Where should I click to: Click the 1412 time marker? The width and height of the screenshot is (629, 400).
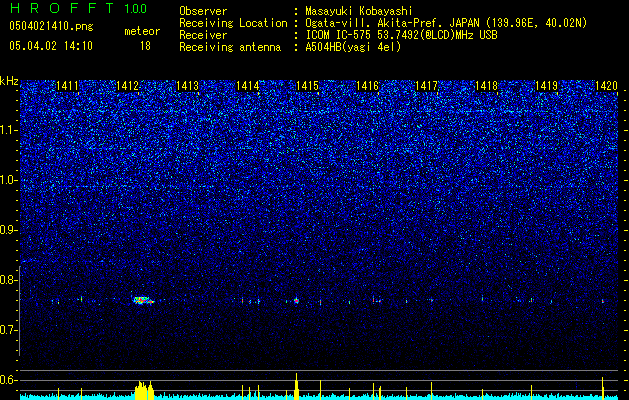[127, 86]
